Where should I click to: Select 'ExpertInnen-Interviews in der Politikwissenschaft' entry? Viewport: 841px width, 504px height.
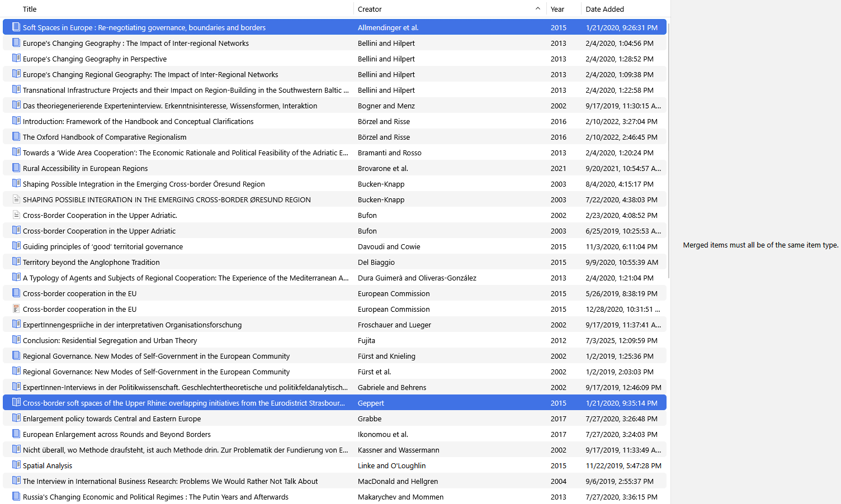(x=334, y=387)
